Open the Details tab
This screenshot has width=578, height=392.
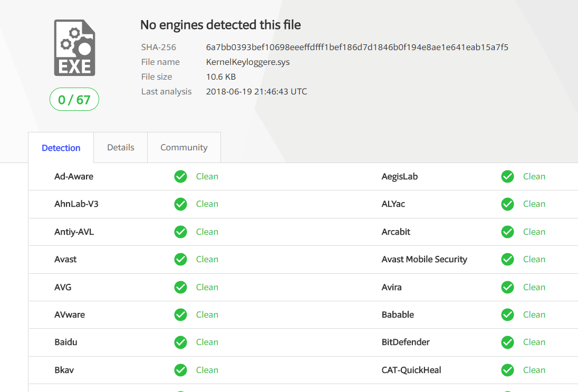coord(121,148)
